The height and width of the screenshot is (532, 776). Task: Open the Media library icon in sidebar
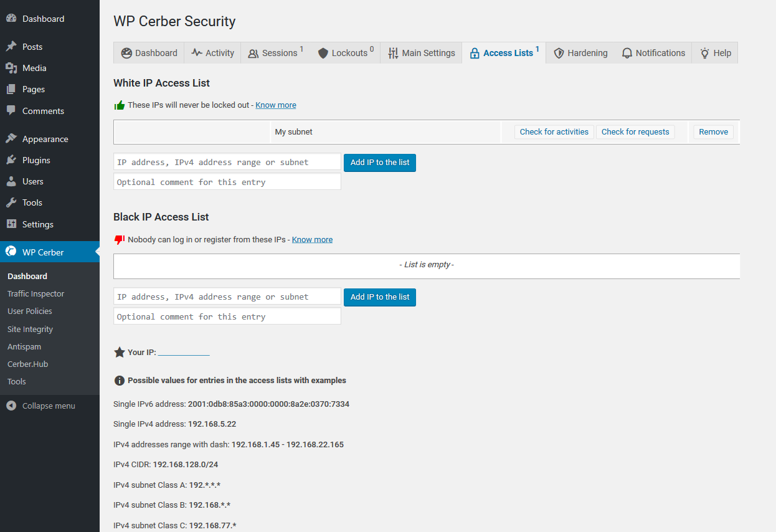[x=11, y=67]
